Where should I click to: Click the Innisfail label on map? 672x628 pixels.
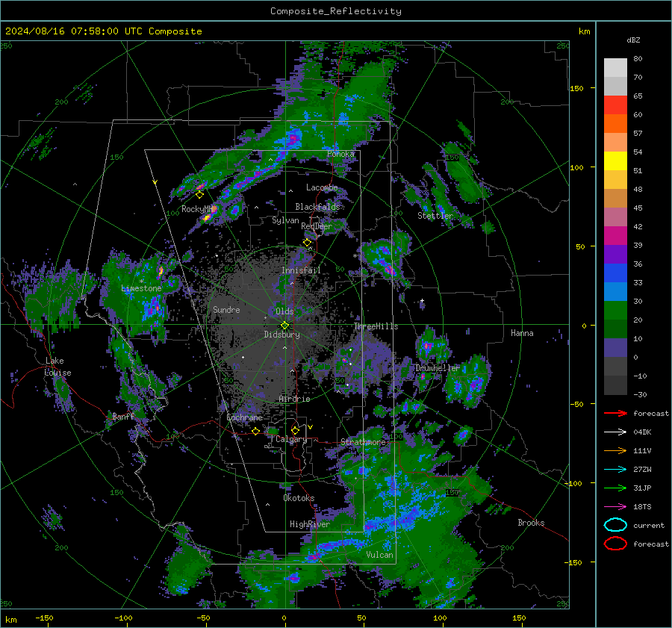[x=301, y=270]
